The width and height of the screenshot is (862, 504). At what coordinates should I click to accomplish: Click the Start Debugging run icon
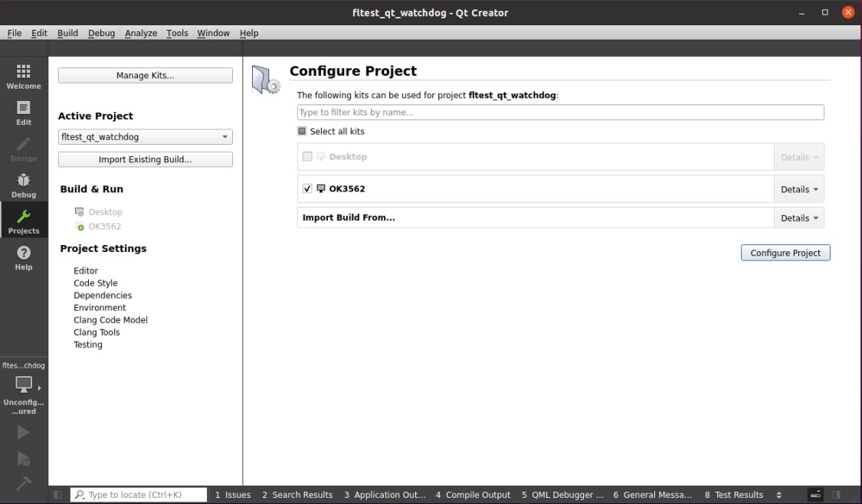click(23, 458)
